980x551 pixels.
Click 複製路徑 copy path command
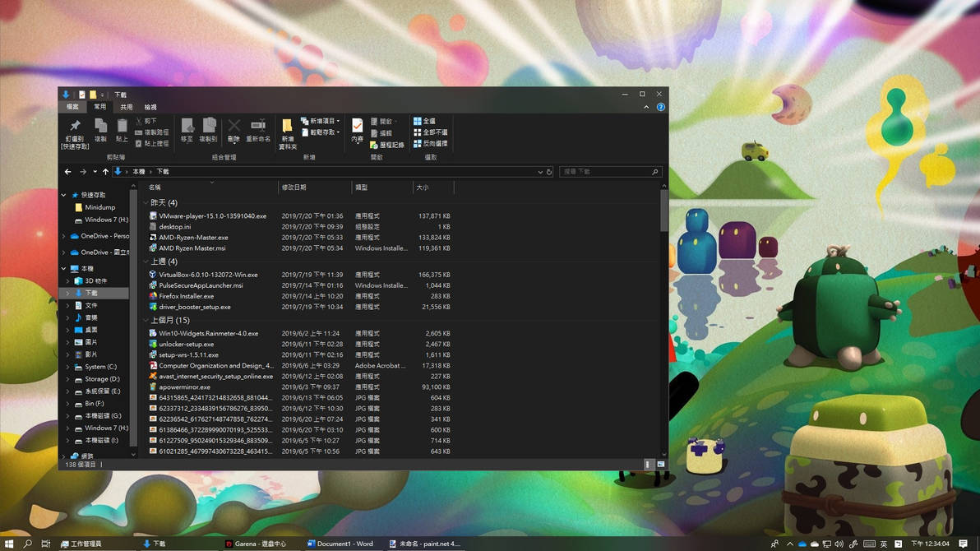pos(152,132)
